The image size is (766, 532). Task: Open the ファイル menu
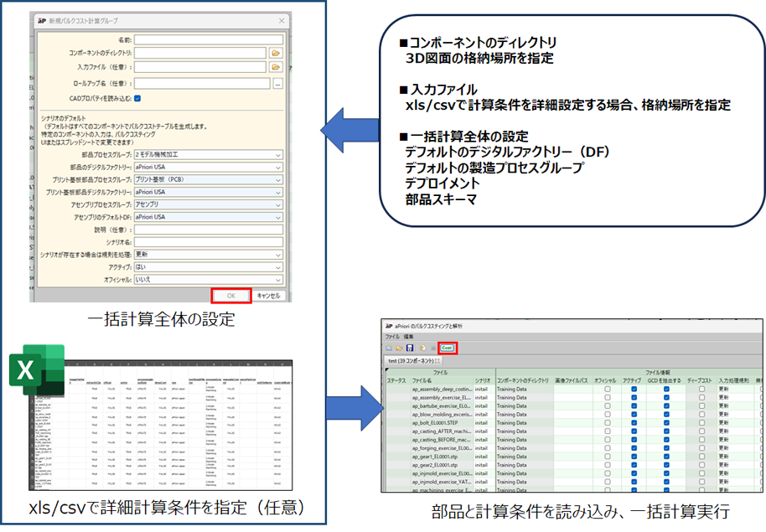(x=391, y=336)
